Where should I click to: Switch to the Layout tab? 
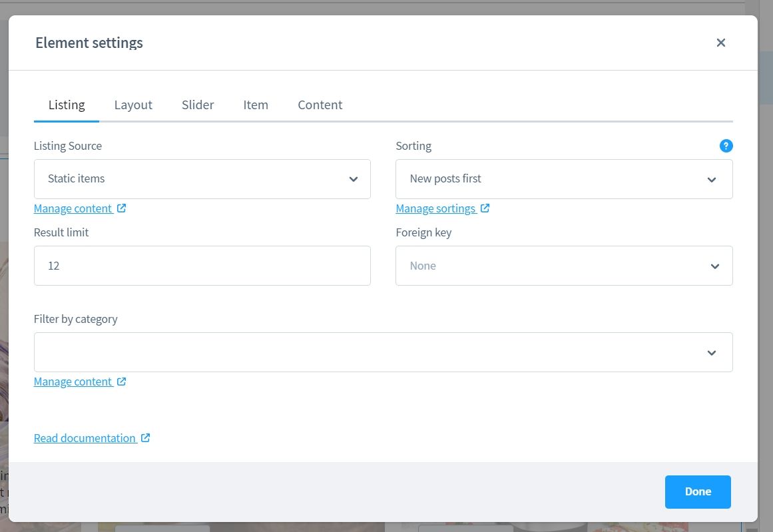pos(133,105)
